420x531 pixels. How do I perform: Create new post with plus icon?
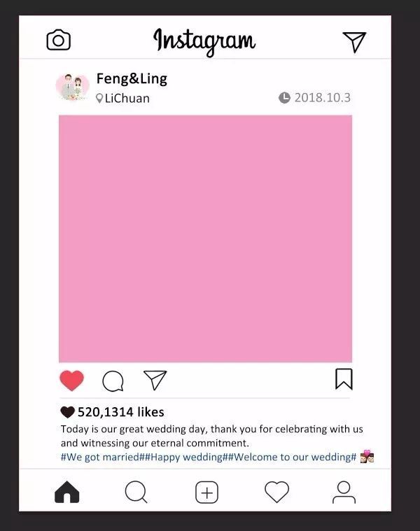click(x=207, y=492)
